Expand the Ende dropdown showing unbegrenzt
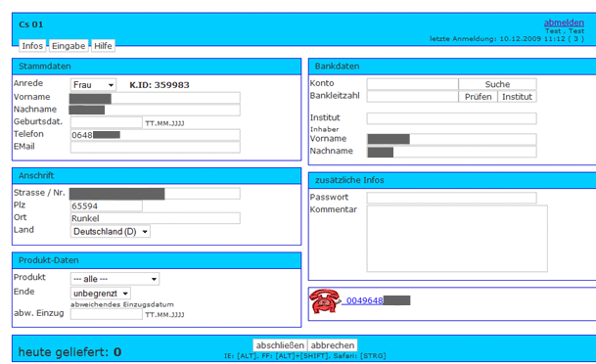This screenshot has width=596, height=364. 101,294
